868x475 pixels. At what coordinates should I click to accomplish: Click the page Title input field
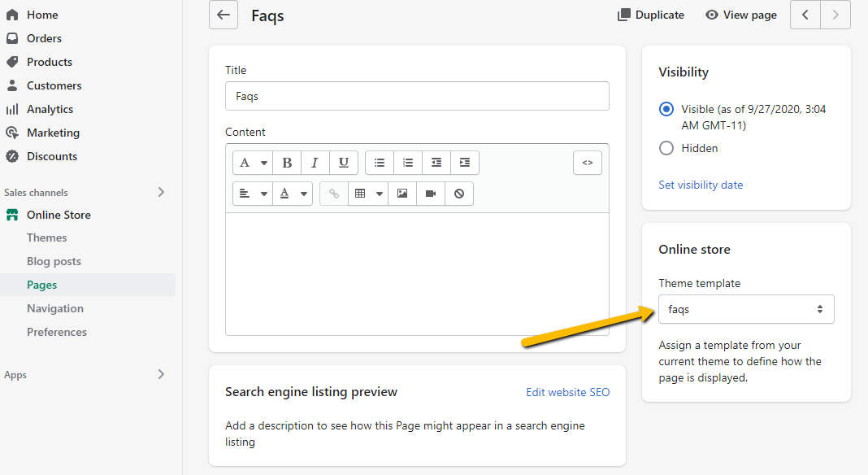pos(417,96)
